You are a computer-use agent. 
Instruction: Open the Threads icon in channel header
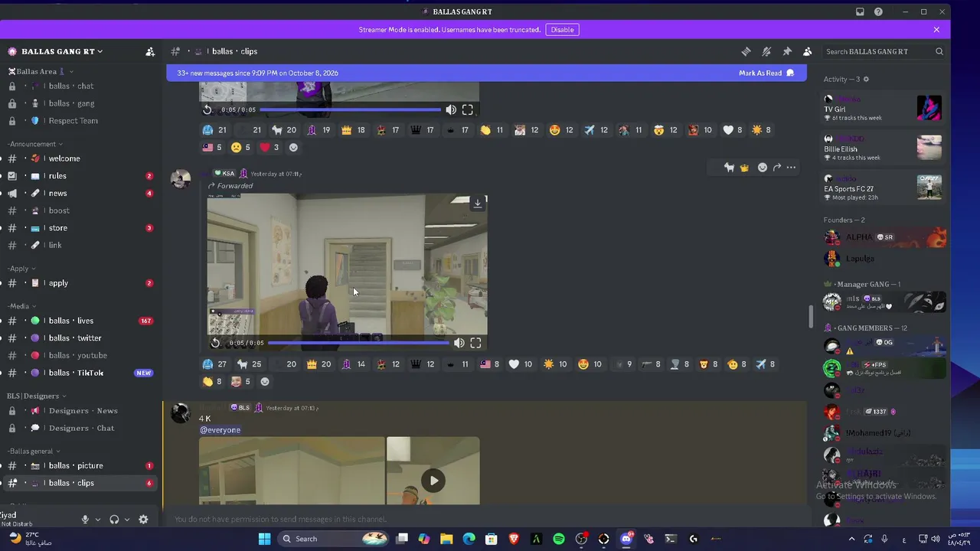tap(746, 51)
